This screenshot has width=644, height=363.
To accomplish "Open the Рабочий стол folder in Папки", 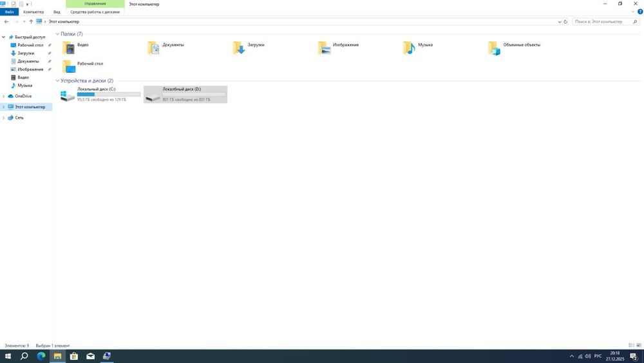I will (x=82, y=66).
